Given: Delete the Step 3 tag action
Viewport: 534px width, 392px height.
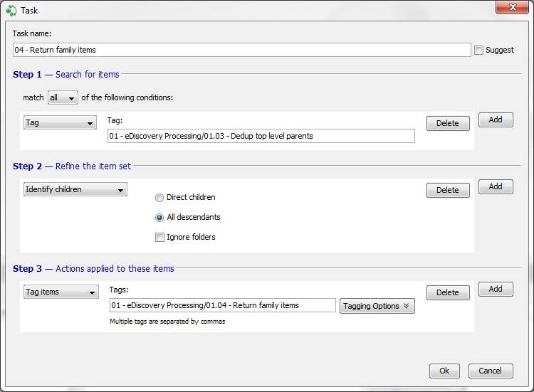Looking at the screenshot, I should tap(448, 292).
